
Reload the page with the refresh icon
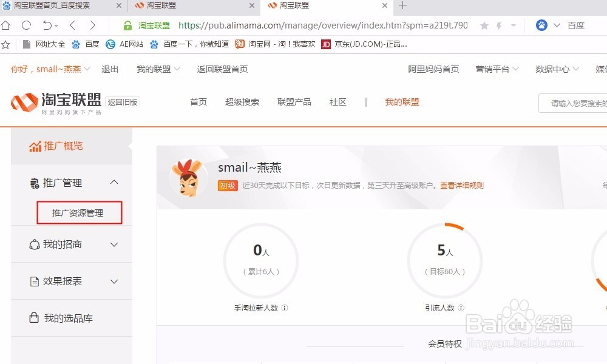click(x=26, y=25)
